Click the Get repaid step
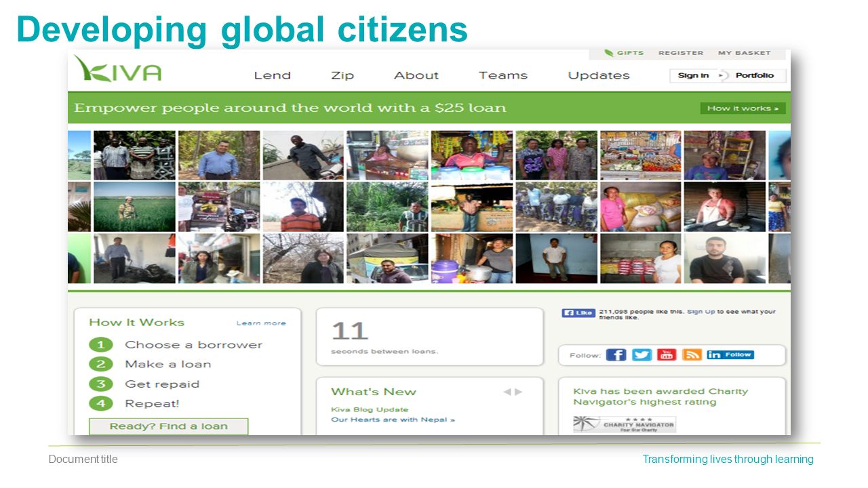The height and width of the screenshot is (488, 868). (162, 384)
